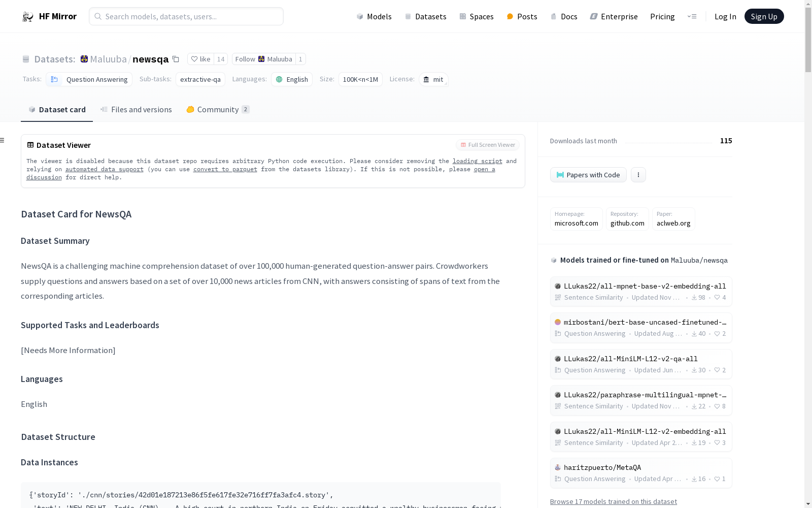Browse 17 models trained on this dataset
The width and height of the screenshot is (812, 508).
tap(614, 501)
